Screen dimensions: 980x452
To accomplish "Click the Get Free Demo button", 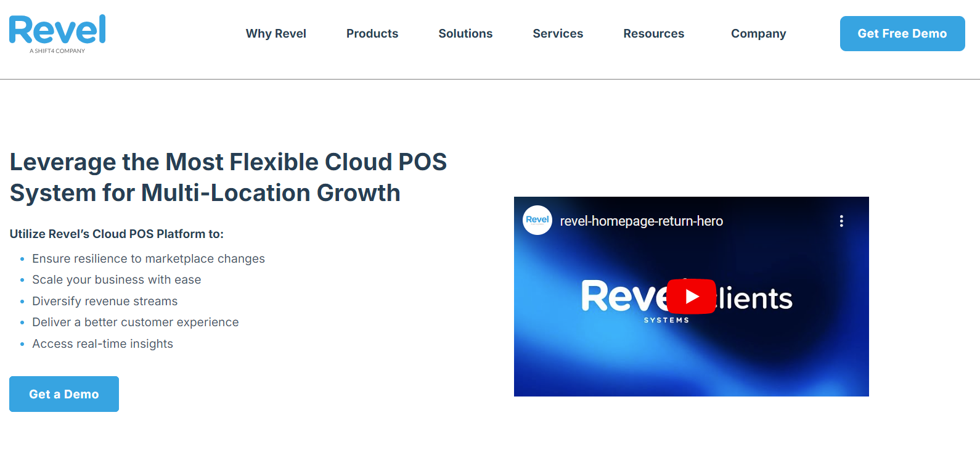I will (902, 33).
